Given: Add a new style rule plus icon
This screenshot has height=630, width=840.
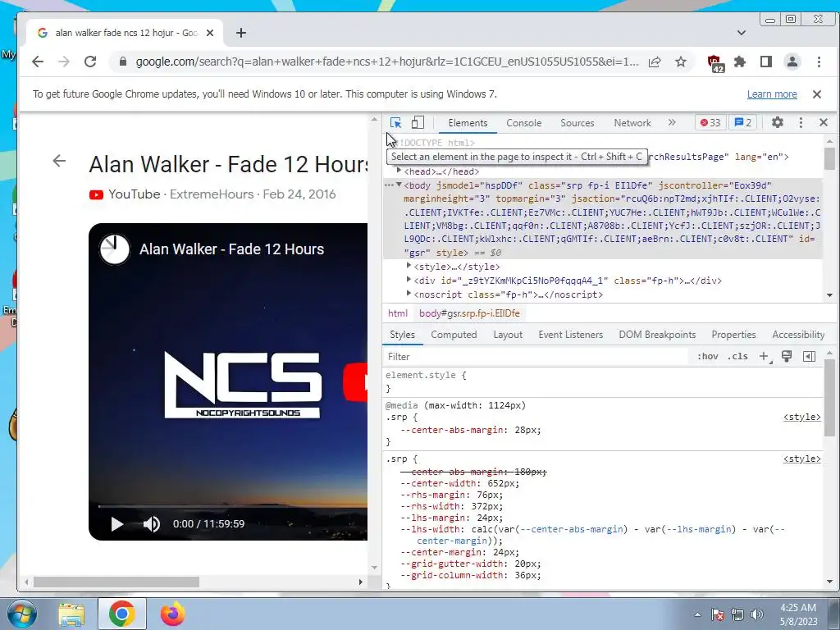Looking at the screenshot, I should coord(765,356).
